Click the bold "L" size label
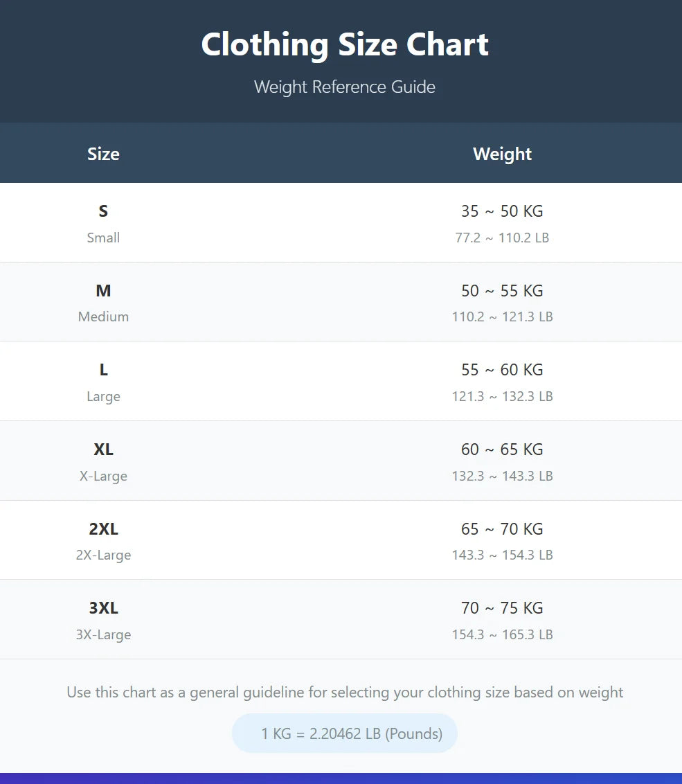The image size is (682, 784). click(x=103, y=370)
